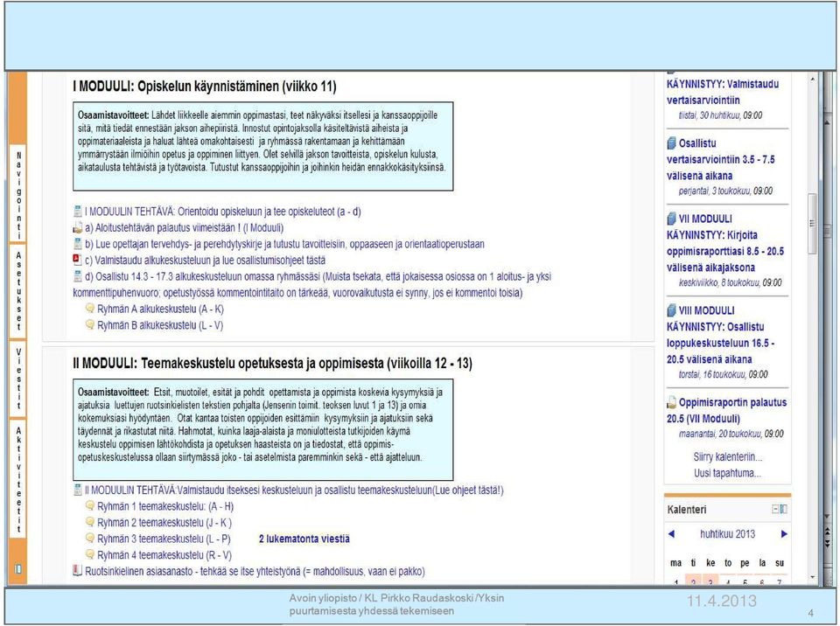Click the forum icon of Ryhmän A alkukeskustelu

[x=90, y=309]
